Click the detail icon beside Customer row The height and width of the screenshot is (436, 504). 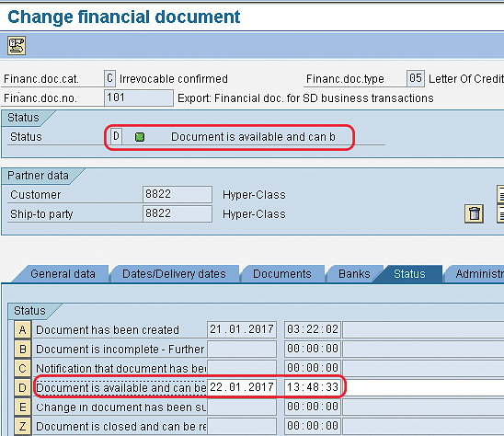(x=500, y=194)
